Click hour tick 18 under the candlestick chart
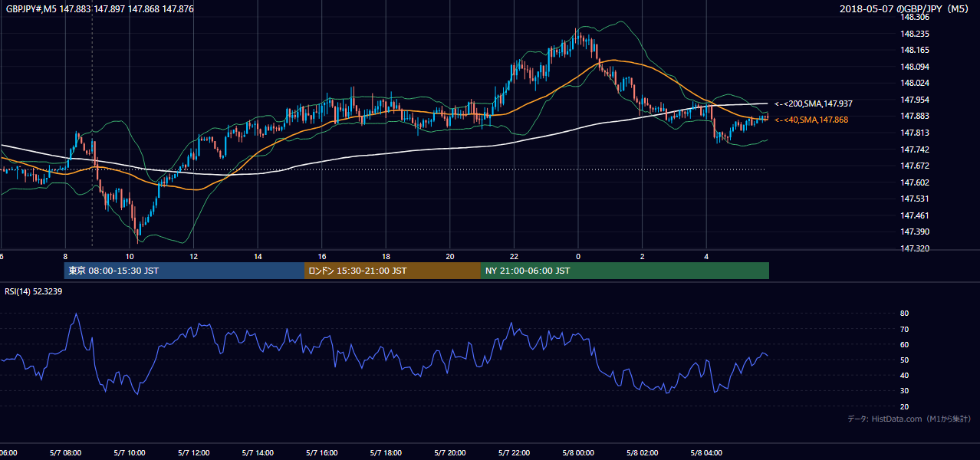Viewport: 980px width, 460px height. point(386,257)
